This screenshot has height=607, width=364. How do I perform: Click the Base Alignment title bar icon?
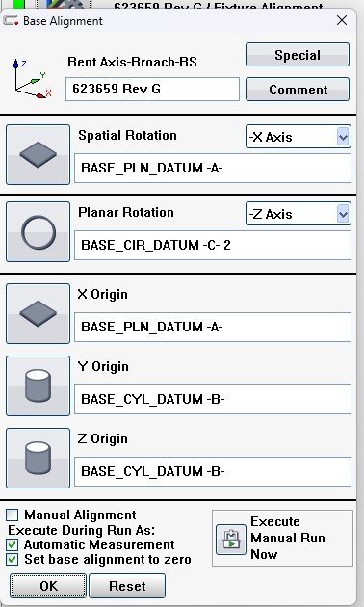11,20
